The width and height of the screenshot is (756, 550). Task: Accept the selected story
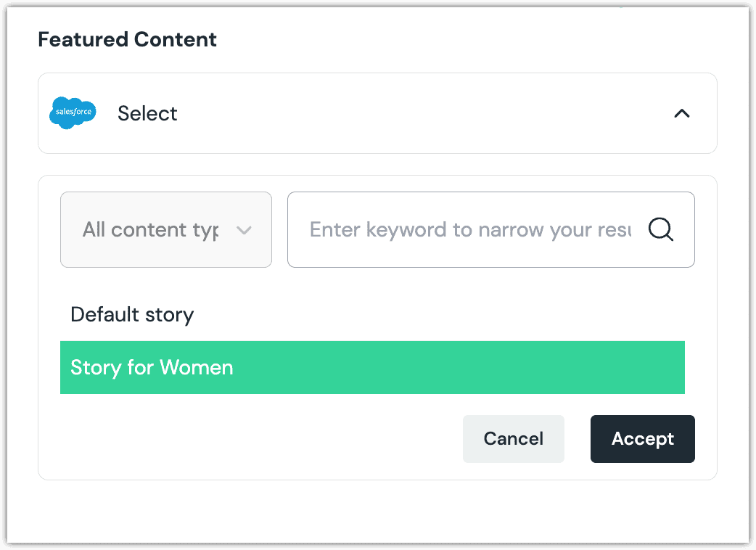pyautogui.click(x=642, y=438)
